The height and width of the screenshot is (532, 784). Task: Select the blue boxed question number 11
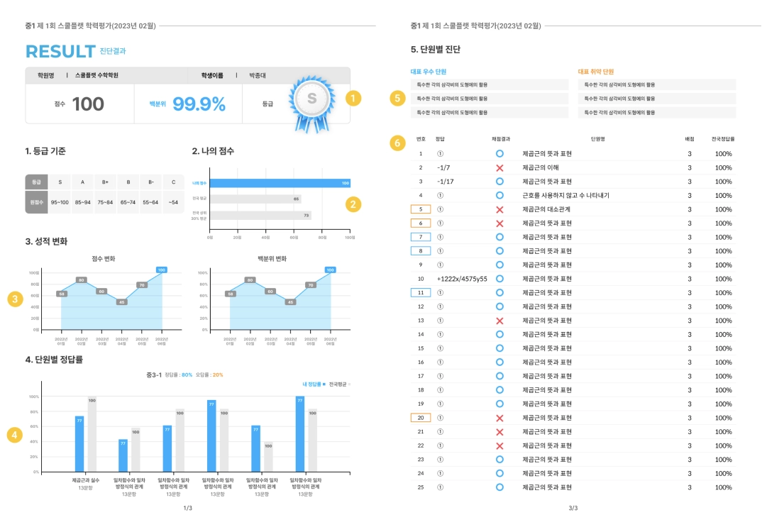421,293
